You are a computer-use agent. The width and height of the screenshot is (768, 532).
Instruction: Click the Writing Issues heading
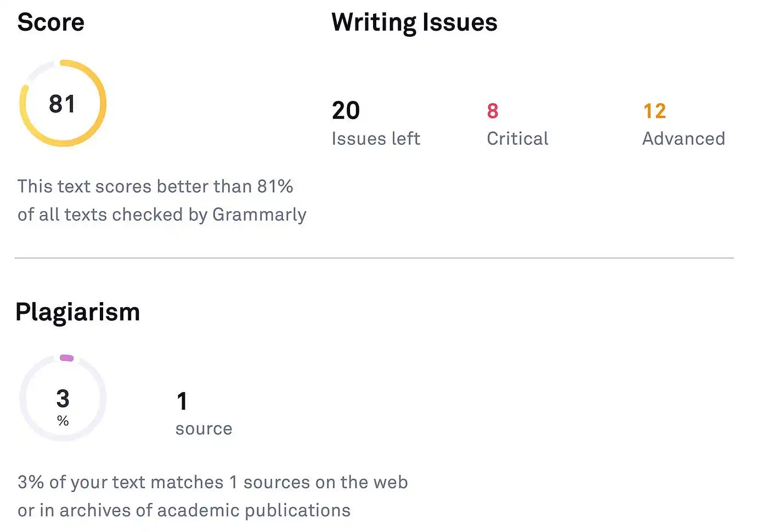[x=414, y=23]
